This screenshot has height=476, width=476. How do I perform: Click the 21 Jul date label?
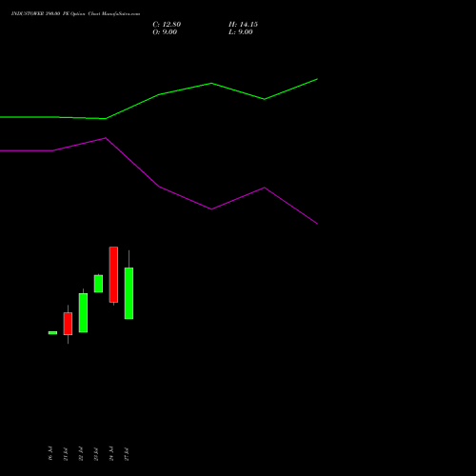click(66, 454)
